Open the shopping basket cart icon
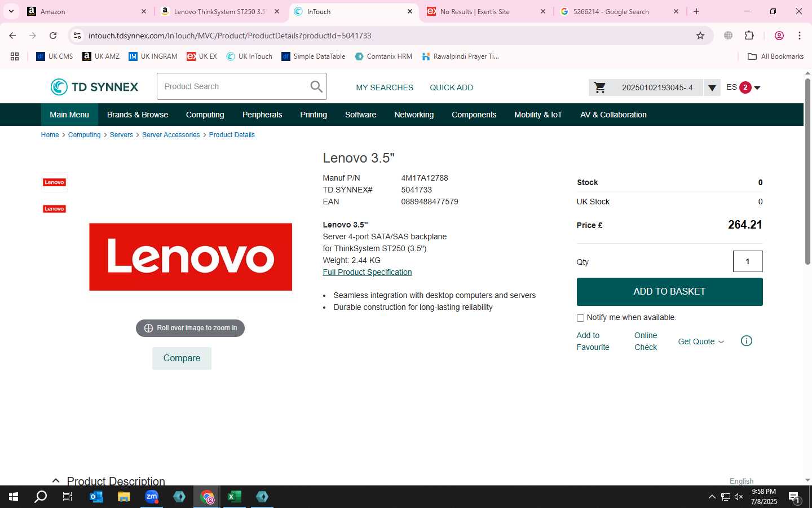This screenshot has width=812, height=508. click(x=600, y=87)
